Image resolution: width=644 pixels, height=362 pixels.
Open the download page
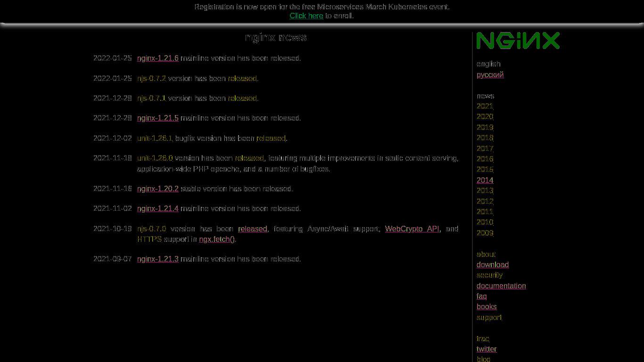click(493, 265)
